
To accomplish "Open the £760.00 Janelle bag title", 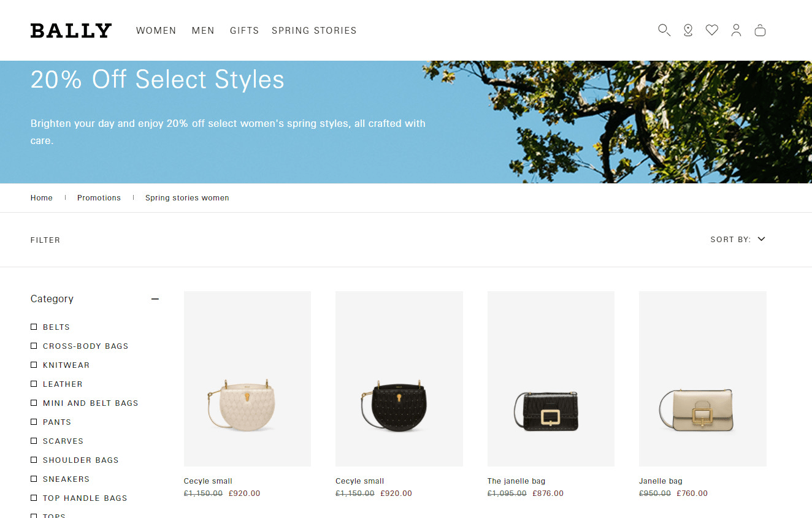I will pyautogui.click(x=661, y=481).
